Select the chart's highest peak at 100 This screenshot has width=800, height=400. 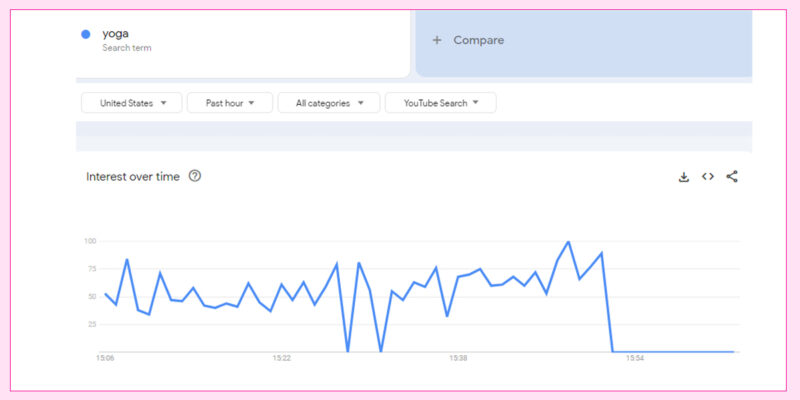(569, 242)
